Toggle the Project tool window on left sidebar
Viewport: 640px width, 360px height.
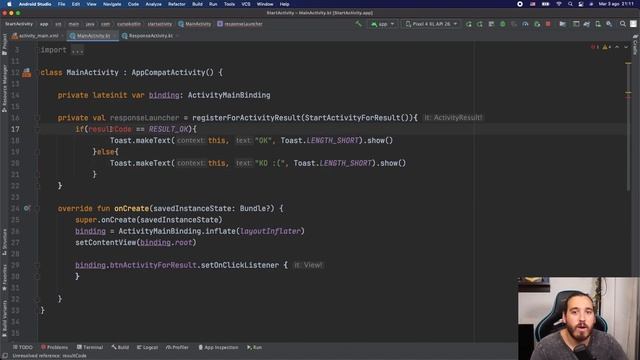(x=4, y=45)
